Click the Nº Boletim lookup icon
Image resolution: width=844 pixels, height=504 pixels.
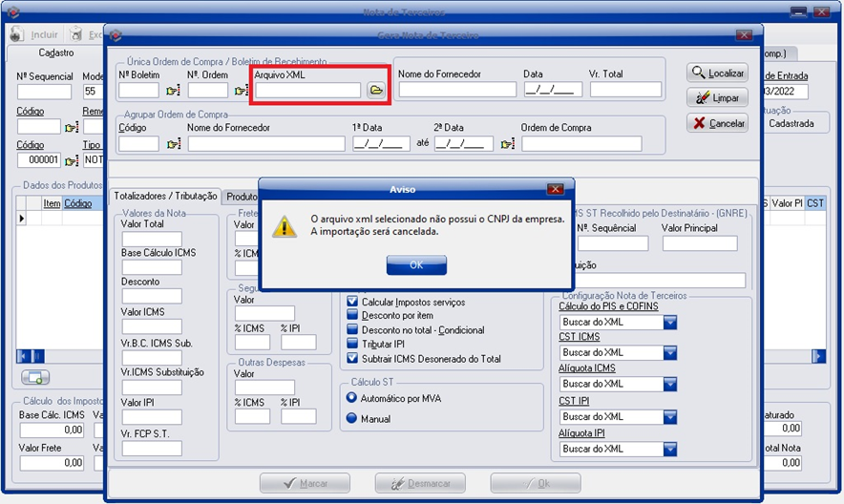[x=173, y=91]
